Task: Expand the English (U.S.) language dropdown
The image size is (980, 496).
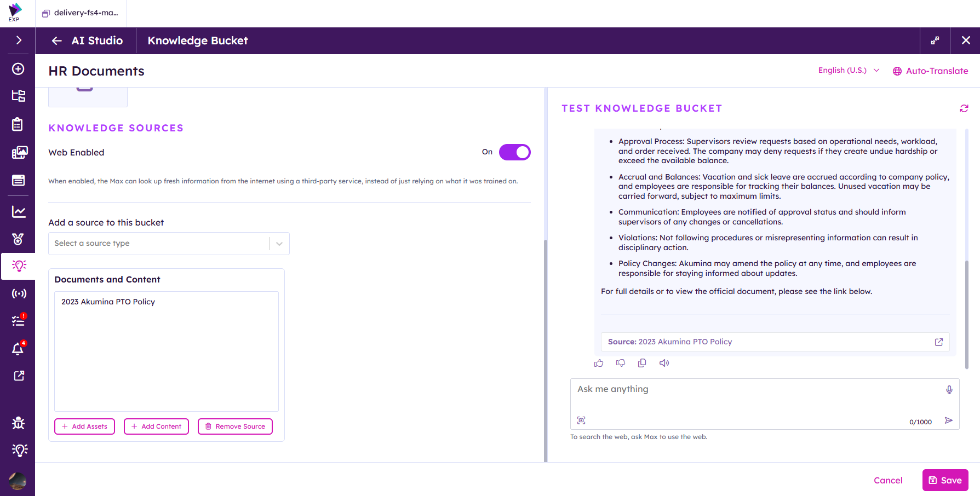Action: tap(849, 70)
